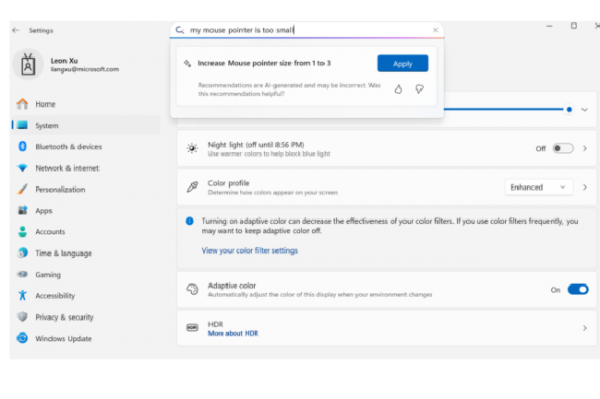The image size is (600, 399).
Task: Open the Color profile Enhanced dropdown
Action: pyautogui.click(x=539, y=187)
